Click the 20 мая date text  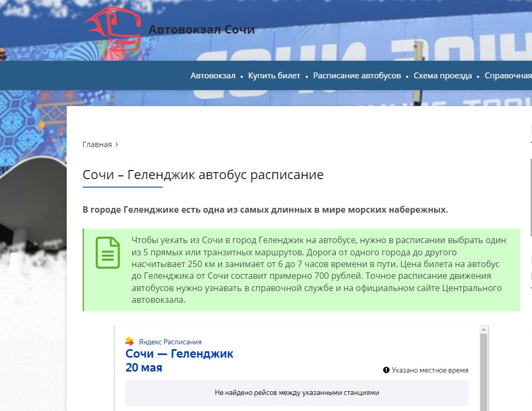(144, 368)
